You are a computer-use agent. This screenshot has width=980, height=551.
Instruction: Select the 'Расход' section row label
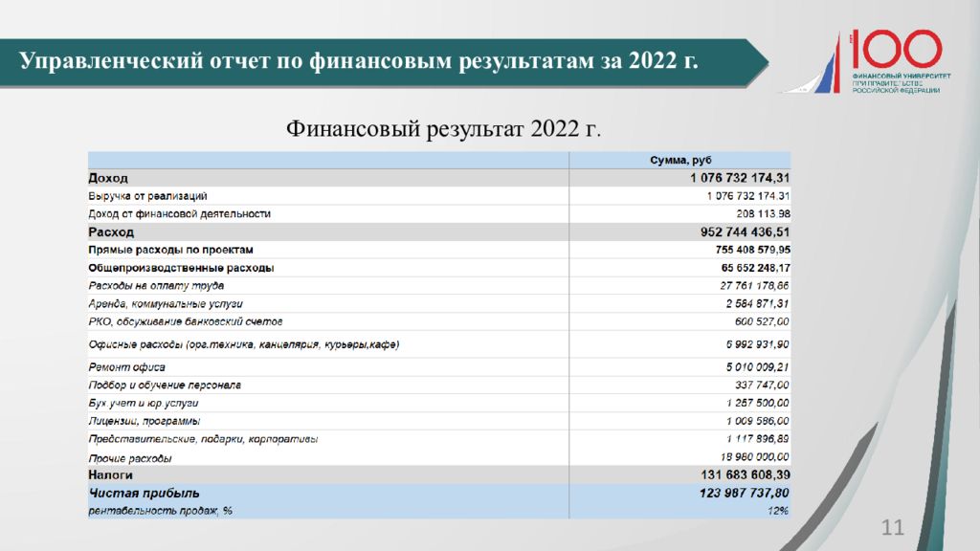click(x=111, y=232)
